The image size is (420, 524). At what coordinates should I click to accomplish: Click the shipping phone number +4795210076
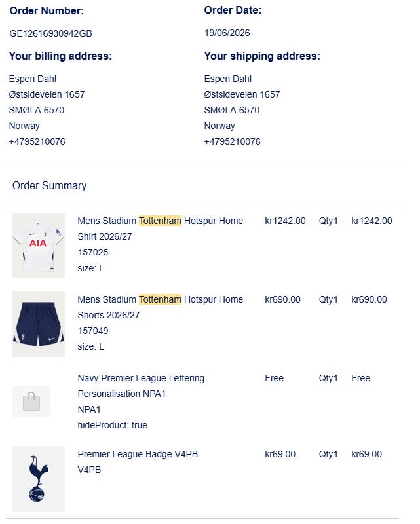pyautogui.click(x=232, y=141)
